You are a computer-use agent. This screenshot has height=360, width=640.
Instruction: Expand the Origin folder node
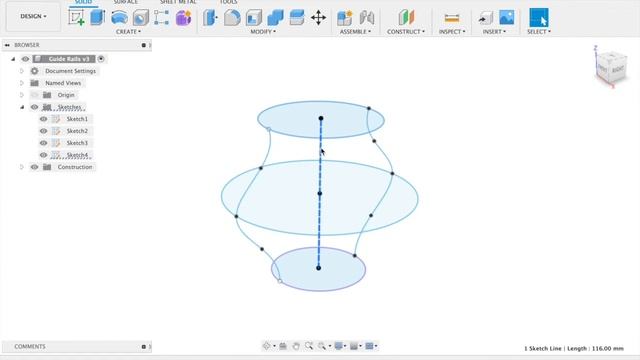[22, 95]
